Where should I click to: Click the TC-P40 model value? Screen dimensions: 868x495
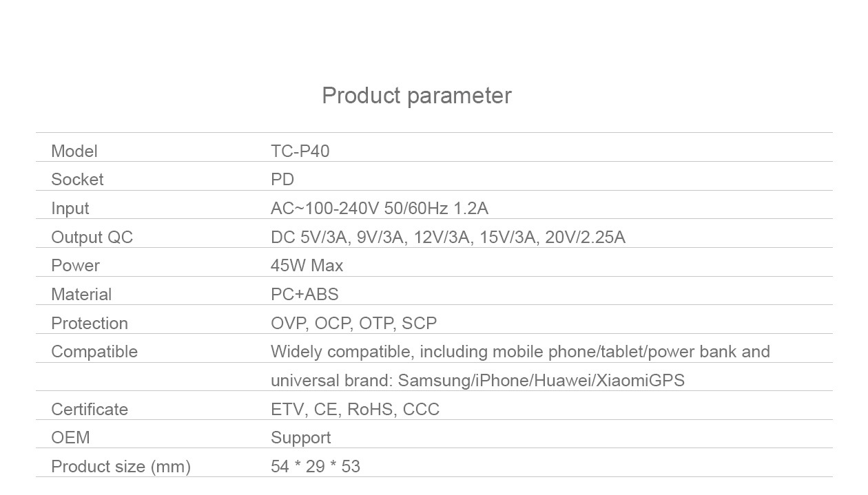coord(300,151)
